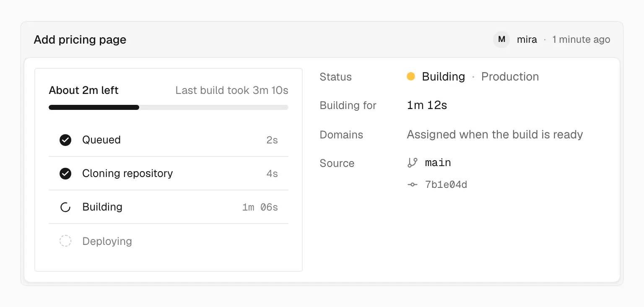Click the Queued step checkmark icon
Screen dimensions: 644x307
(x=65, y=140)
